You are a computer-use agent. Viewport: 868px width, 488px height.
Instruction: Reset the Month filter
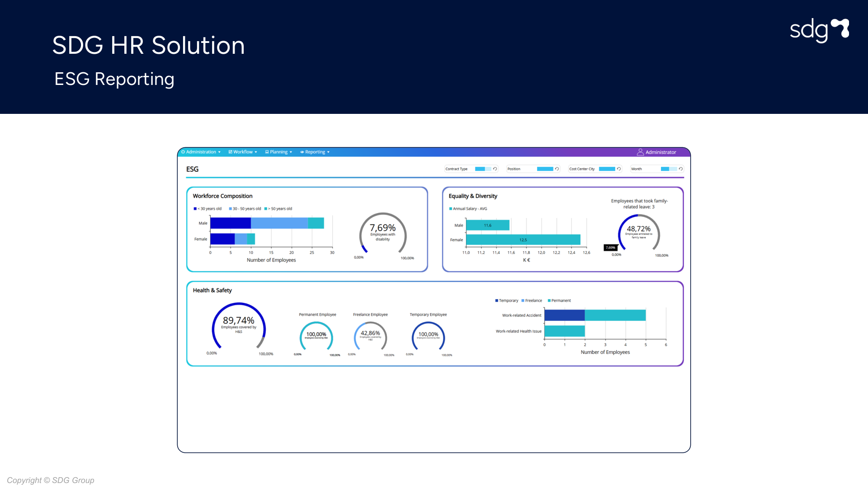(x=680, y=169)
